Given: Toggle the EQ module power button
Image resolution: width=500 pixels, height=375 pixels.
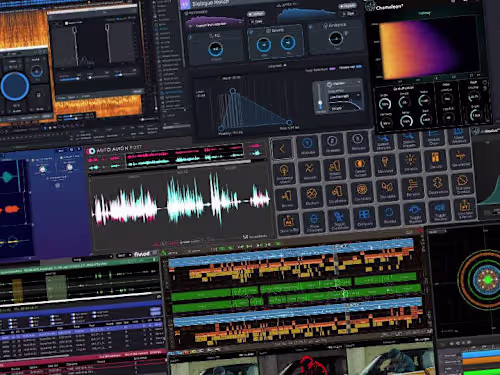Looking at the screenshot, I should point(191,38).
